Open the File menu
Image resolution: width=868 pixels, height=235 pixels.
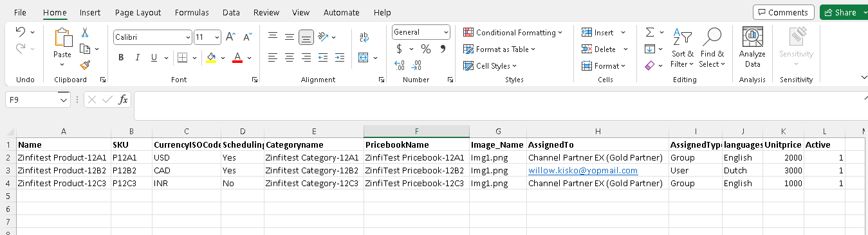20,12
